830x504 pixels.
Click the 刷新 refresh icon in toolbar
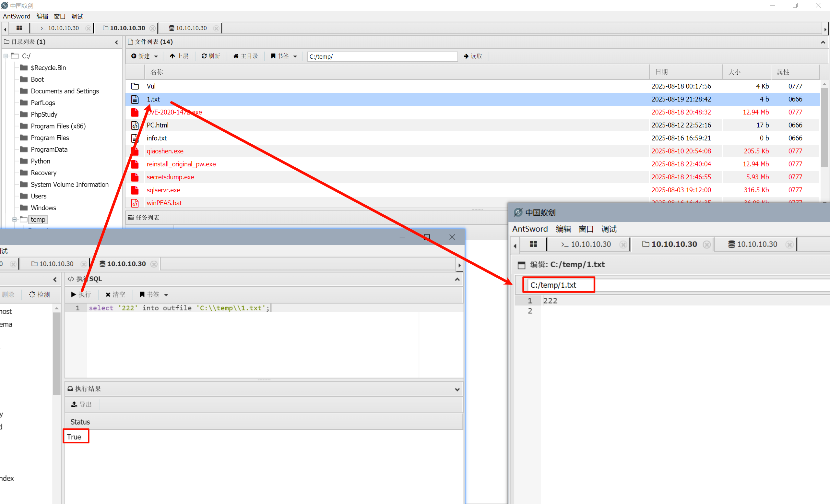point(210,56)
